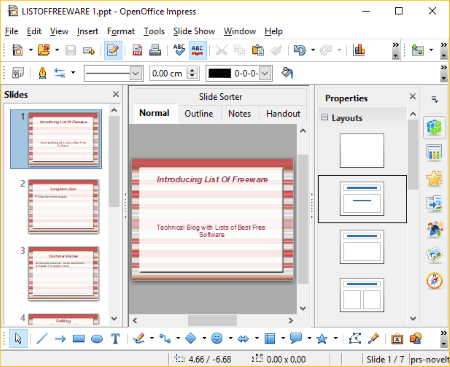Click the Format Paintbrush icon

[276, 50]
